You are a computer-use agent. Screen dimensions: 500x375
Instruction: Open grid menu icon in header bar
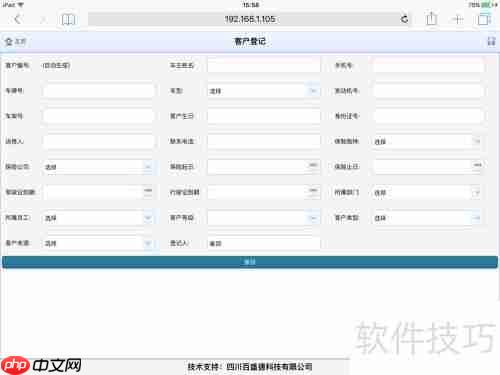491,41
